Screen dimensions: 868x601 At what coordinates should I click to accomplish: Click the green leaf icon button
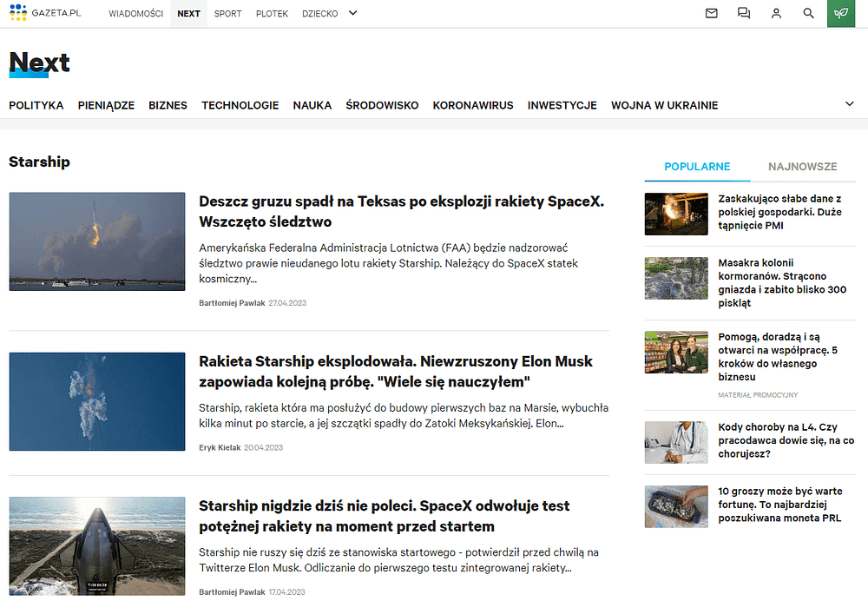[x=841, y=13]
